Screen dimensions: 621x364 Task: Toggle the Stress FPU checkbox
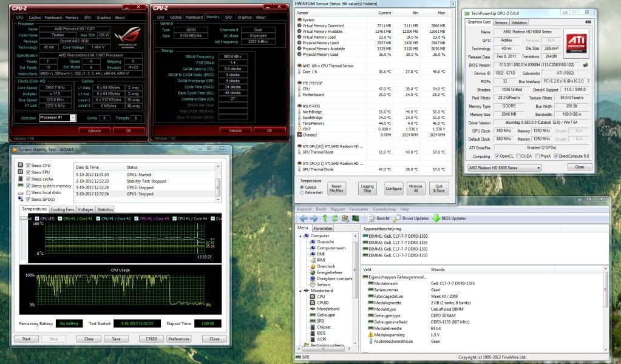point(28,172)
